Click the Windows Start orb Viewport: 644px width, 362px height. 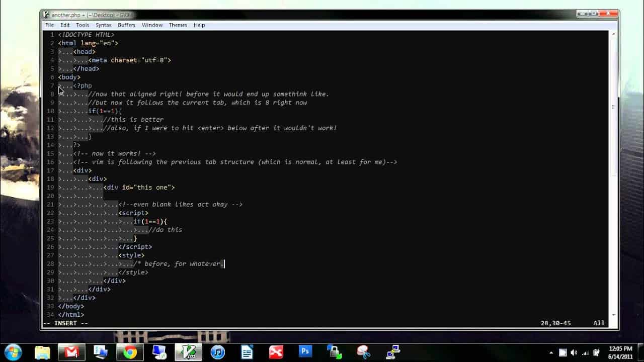point(13,352)
